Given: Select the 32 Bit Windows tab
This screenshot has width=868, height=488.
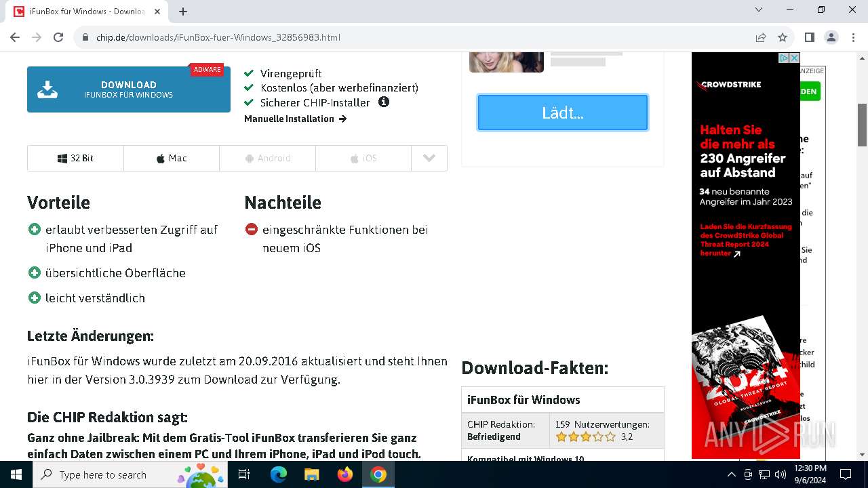Looking at the screenshot, I should (75, 158).
